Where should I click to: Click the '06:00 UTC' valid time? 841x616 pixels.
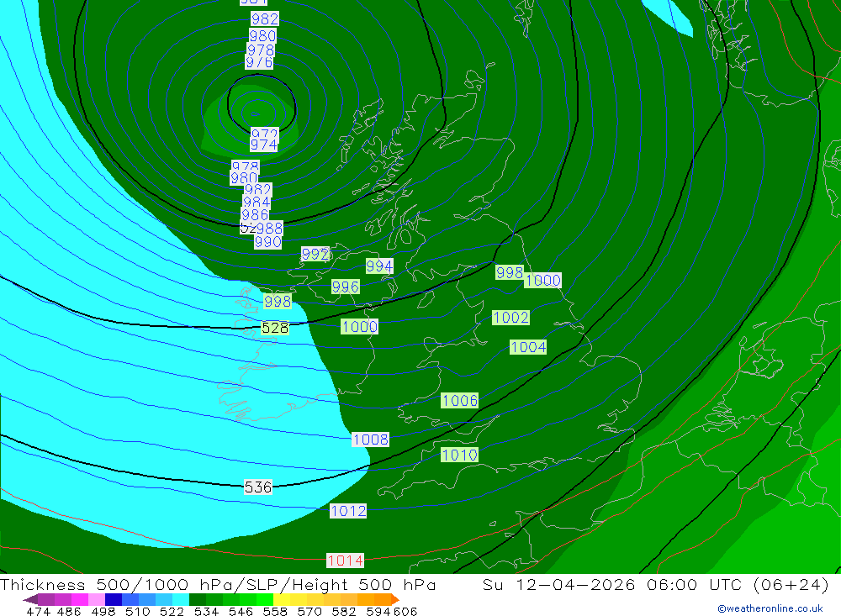[694, 584]
